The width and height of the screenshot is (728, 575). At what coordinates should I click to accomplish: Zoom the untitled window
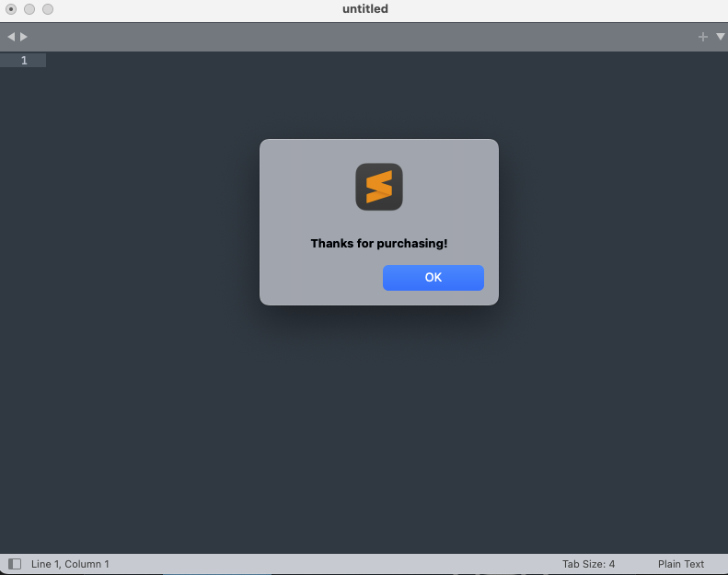(48, 9)
